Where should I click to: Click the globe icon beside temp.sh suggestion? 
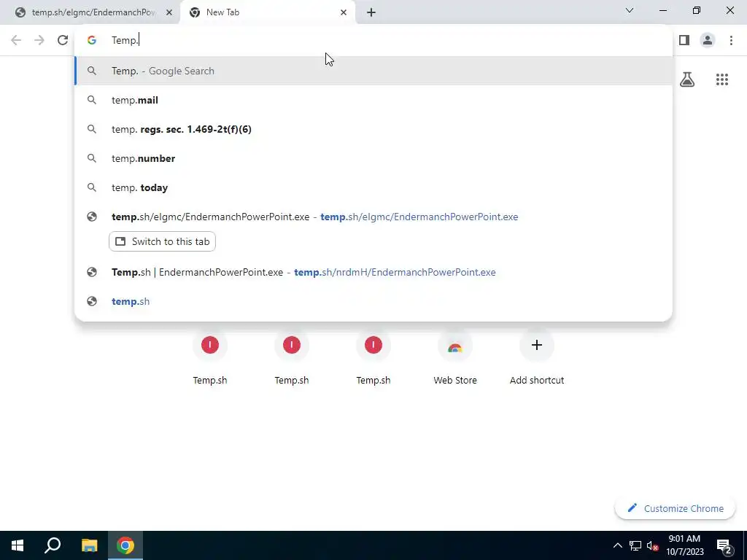tap(92, 301)
